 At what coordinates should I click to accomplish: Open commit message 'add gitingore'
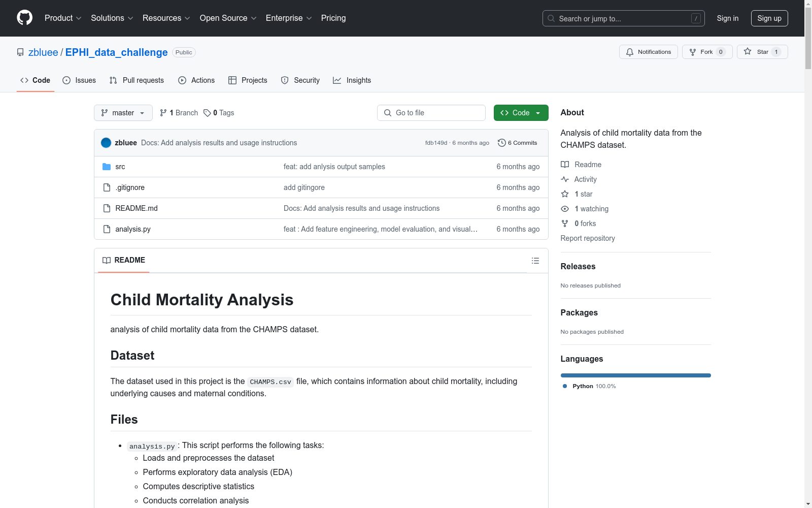[304, 187]
